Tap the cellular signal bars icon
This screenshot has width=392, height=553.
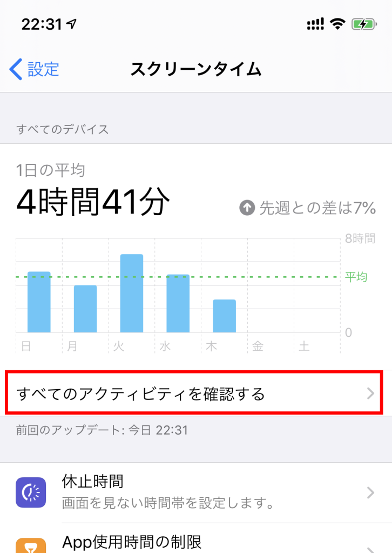(x=315, y=24)
